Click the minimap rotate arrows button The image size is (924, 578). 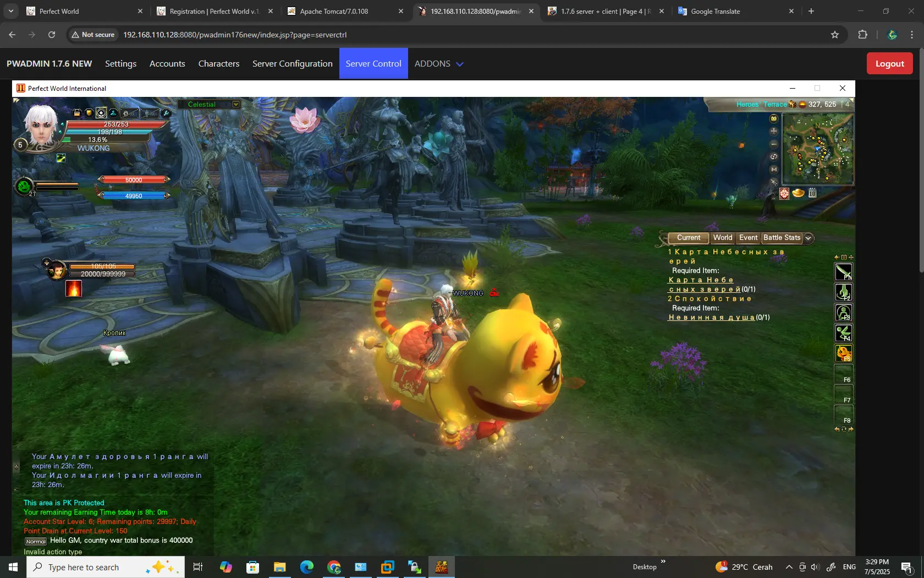coord(774,156)
